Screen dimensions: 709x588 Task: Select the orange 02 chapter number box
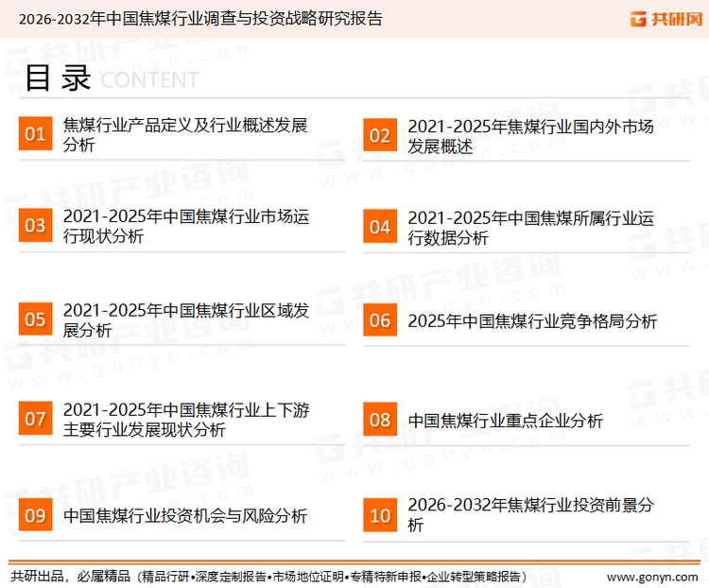pos(380,135)
